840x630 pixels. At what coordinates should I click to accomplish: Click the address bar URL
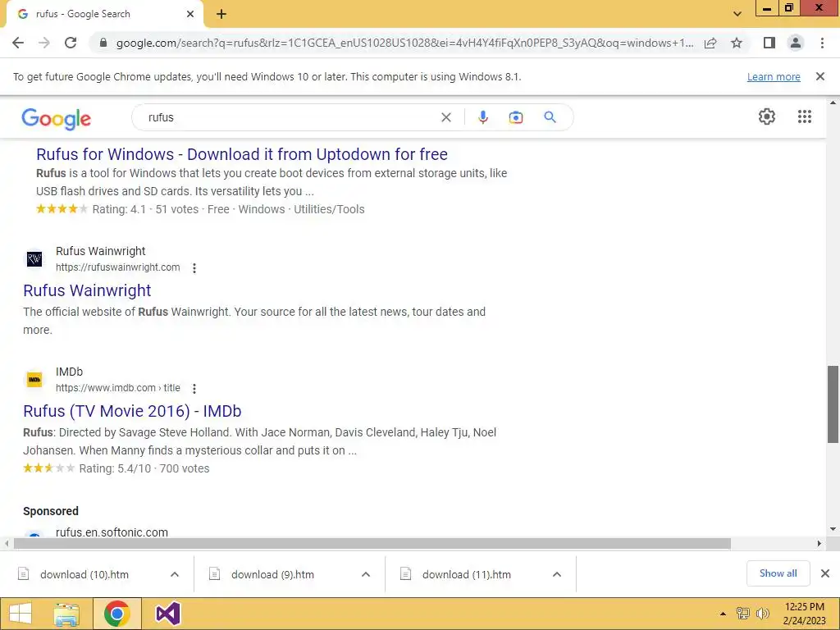[404, 43]
